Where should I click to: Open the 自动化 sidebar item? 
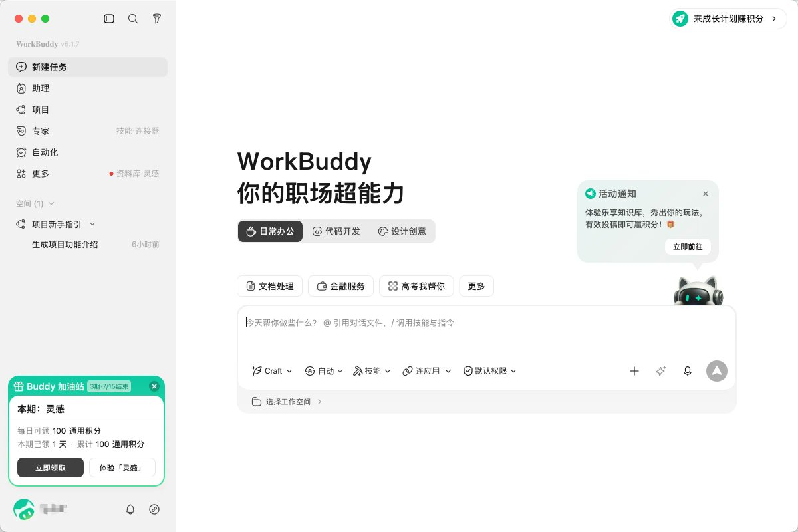(x=88, y=152)
